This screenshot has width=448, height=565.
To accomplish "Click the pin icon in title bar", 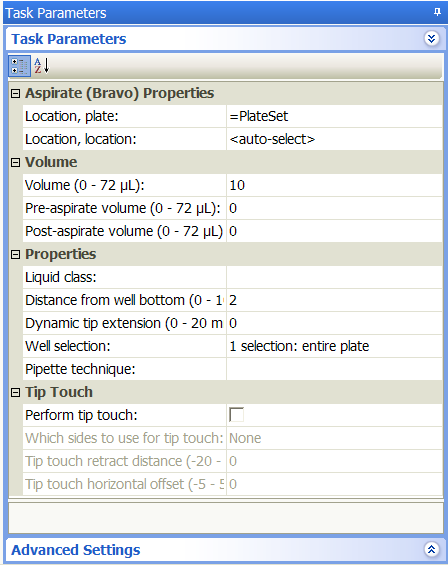I will 437,12.
